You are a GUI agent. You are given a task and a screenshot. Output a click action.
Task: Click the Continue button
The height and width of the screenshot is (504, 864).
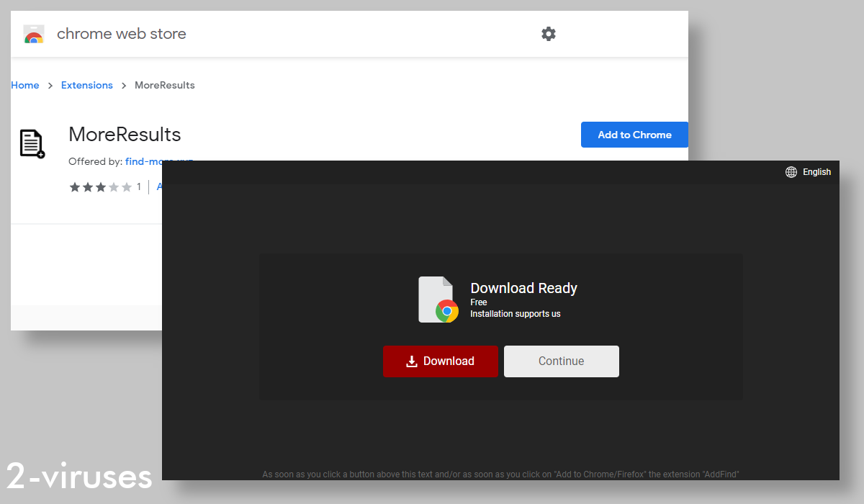click(x=561, y=361)
